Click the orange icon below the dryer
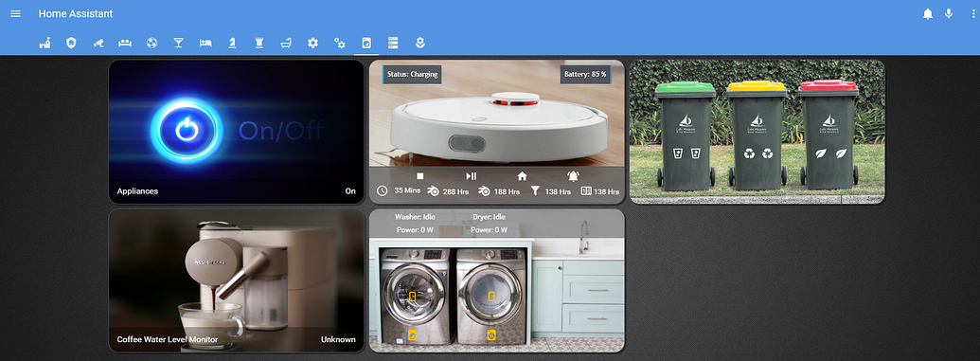Screen dimensions: 980x361 tap(491, 335)
